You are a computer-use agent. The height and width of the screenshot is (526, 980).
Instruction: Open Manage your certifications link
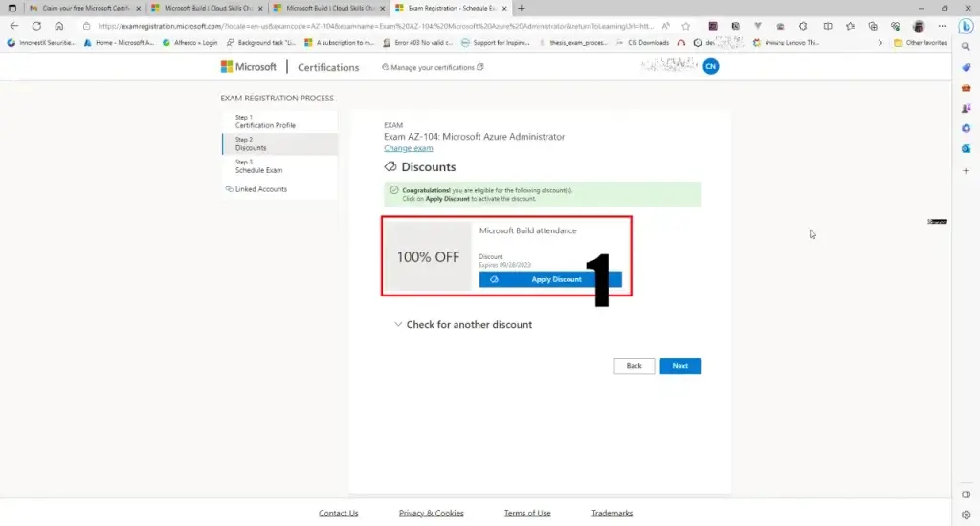[x=433, y=67]
